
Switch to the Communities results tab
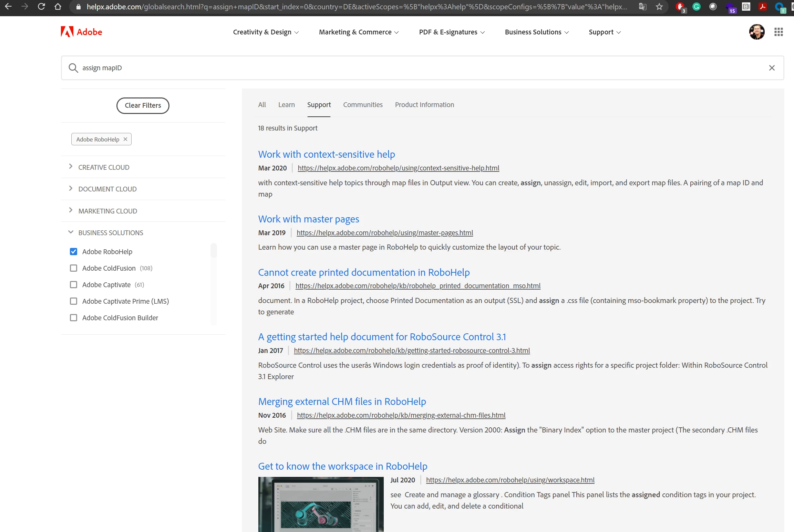[x=363, y=105]
